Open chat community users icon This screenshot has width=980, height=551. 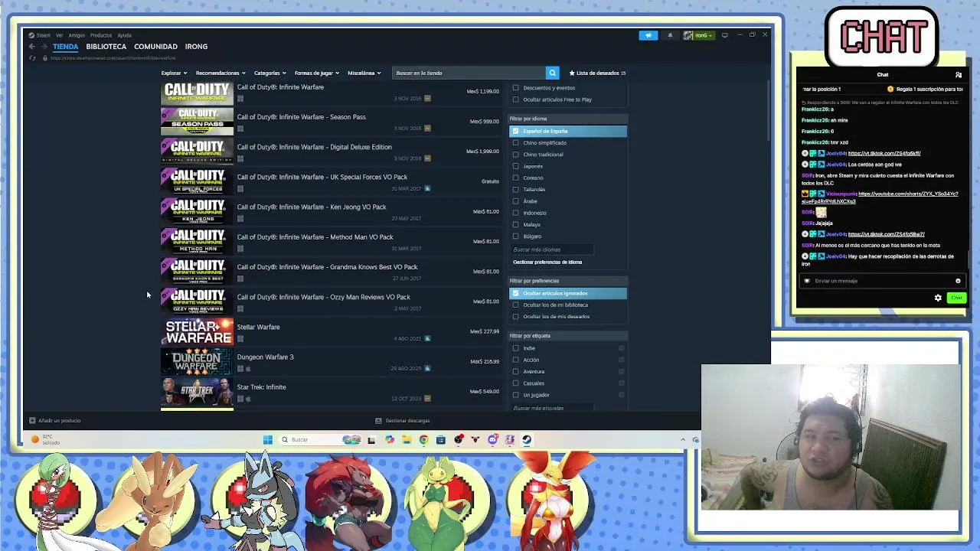click(959, 75)
